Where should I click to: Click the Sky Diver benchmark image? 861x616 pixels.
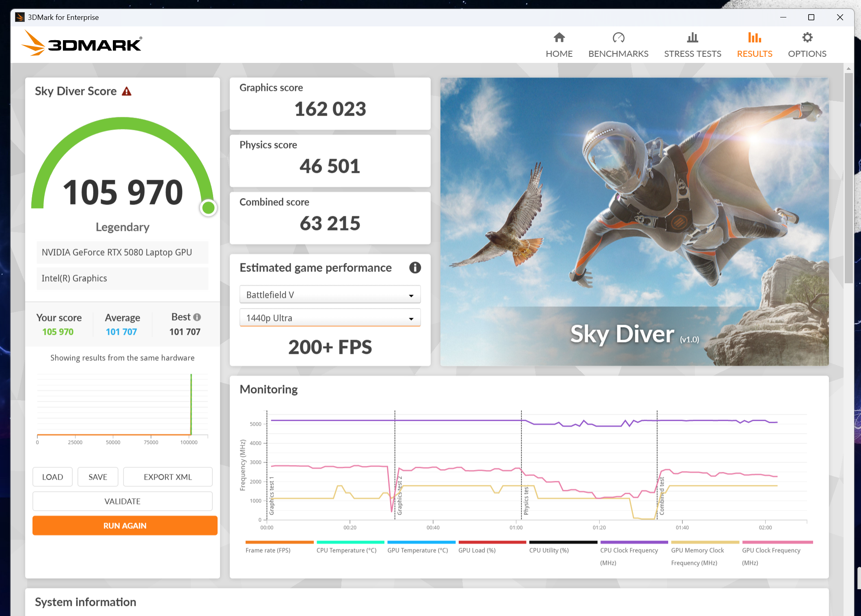coord(634,222)
